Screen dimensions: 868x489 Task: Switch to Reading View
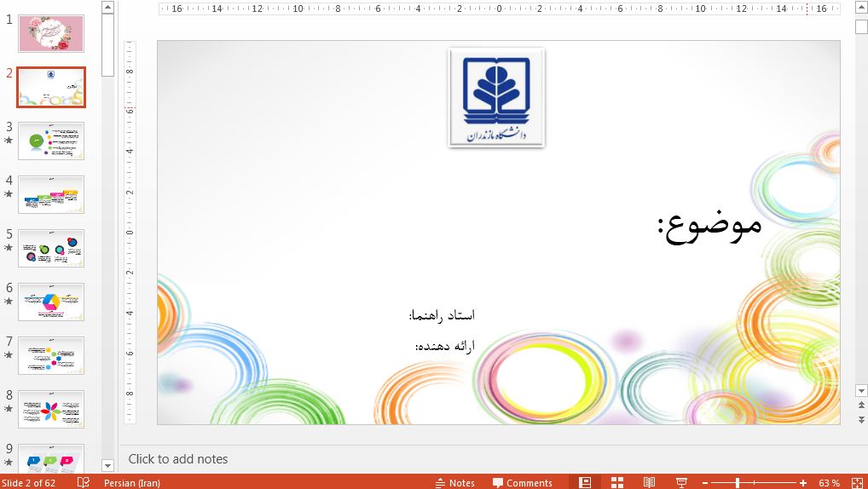pyautogui.click(x=649, y=482)
